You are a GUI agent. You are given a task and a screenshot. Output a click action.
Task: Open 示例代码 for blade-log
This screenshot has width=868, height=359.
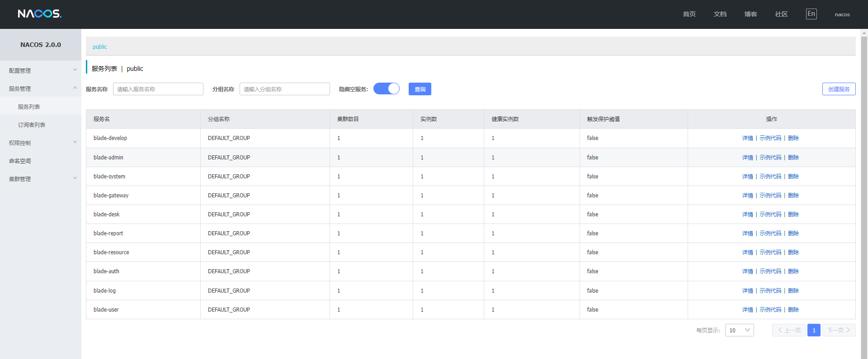click(770, 291)
